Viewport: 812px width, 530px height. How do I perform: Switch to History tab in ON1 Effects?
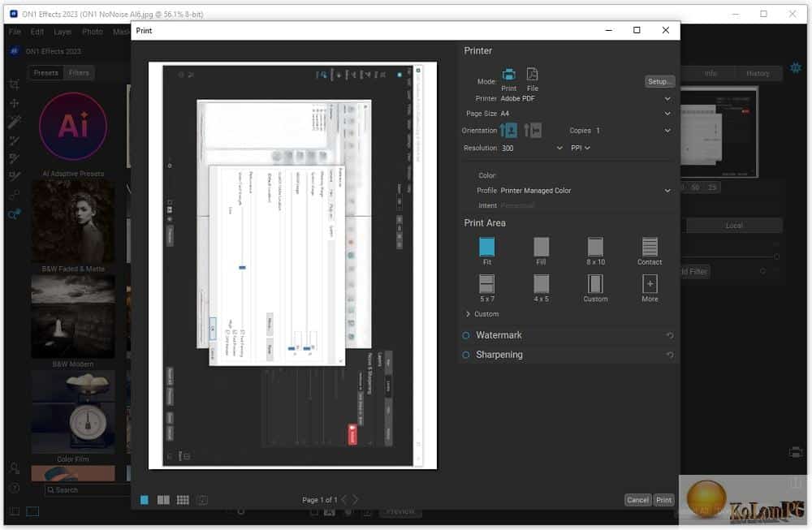click(x=758, y=74)
